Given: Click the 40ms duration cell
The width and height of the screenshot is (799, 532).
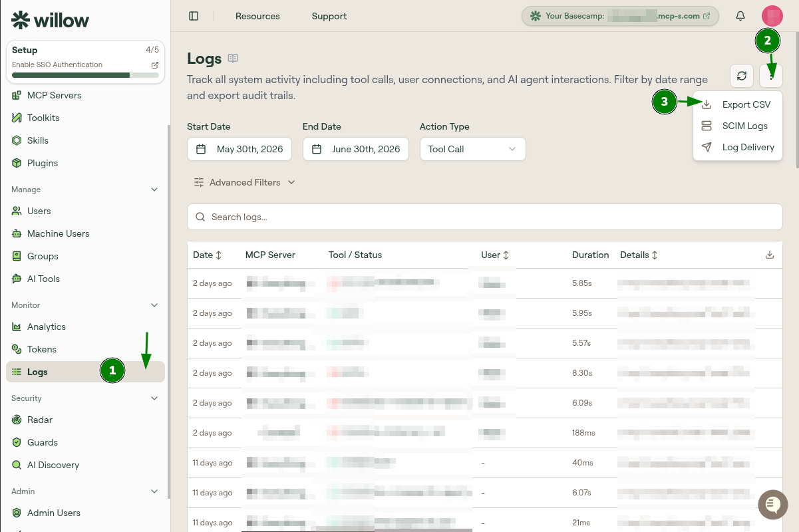Looking at the screenshot, I should pyautogui.click(x=582, y=463).
